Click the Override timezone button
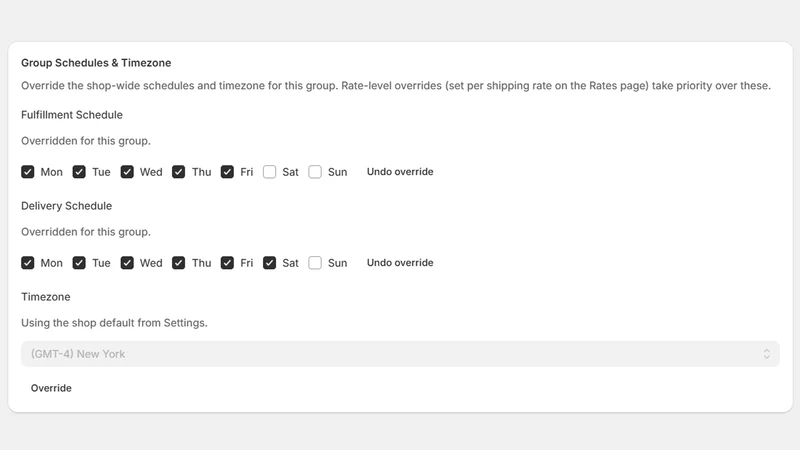 [x=51, y=388]
